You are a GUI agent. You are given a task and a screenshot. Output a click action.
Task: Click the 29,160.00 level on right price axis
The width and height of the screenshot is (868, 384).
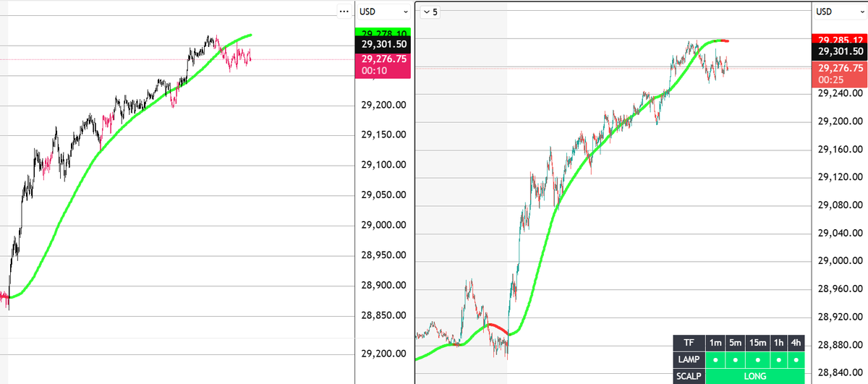coord(840,150)
